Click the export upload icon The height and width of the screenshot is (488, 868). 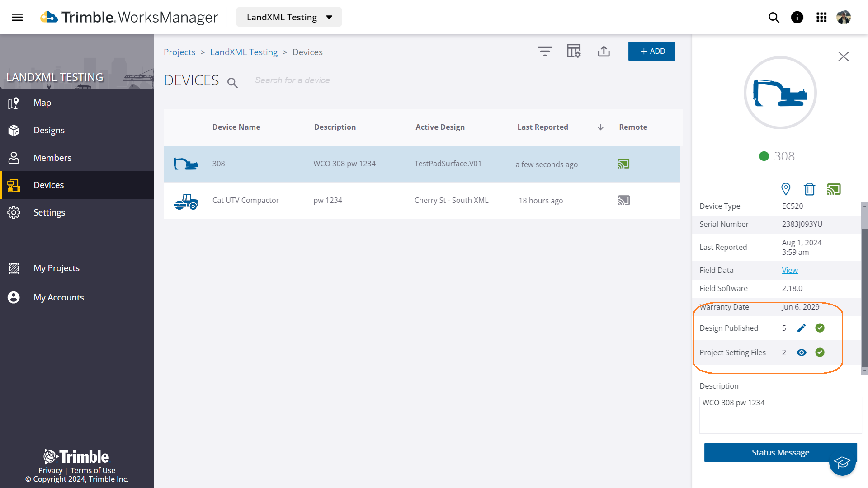click(x=604, y=51)
